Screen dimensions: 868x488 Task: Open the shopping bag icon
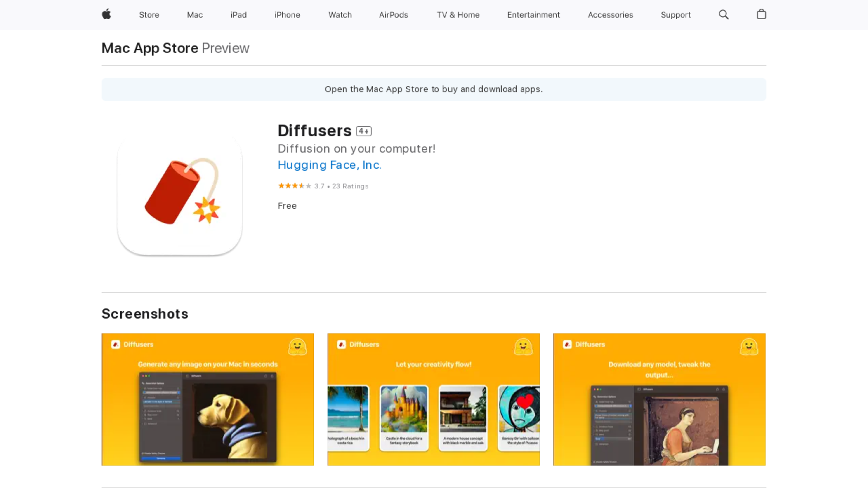761,14
